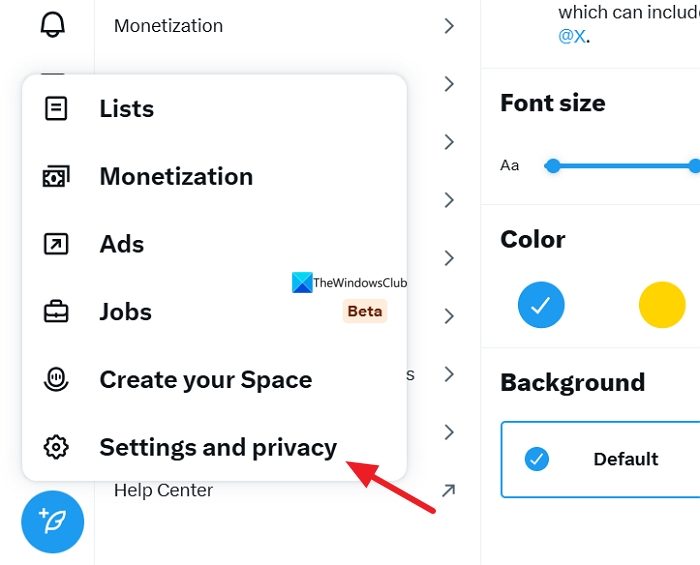
Task: Click the Ads arrow-box icon
Action: coord(56,244)
